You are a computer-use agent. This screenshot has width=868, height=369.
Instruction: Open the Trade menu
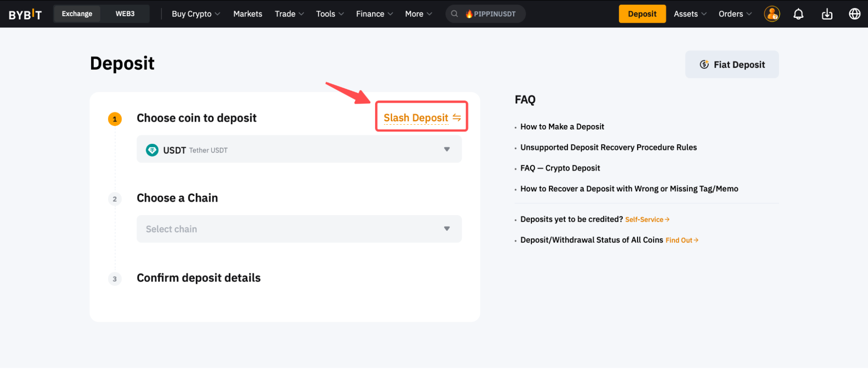(x=289, y=14)
